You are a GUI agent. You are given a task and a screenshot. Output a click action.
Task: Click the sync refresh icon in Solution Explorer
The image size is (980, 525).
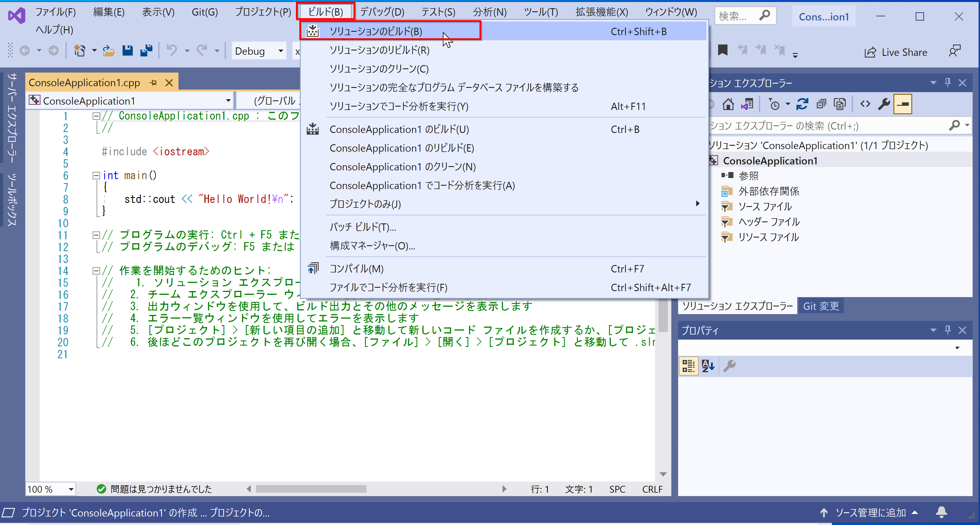tap(802, 104)
